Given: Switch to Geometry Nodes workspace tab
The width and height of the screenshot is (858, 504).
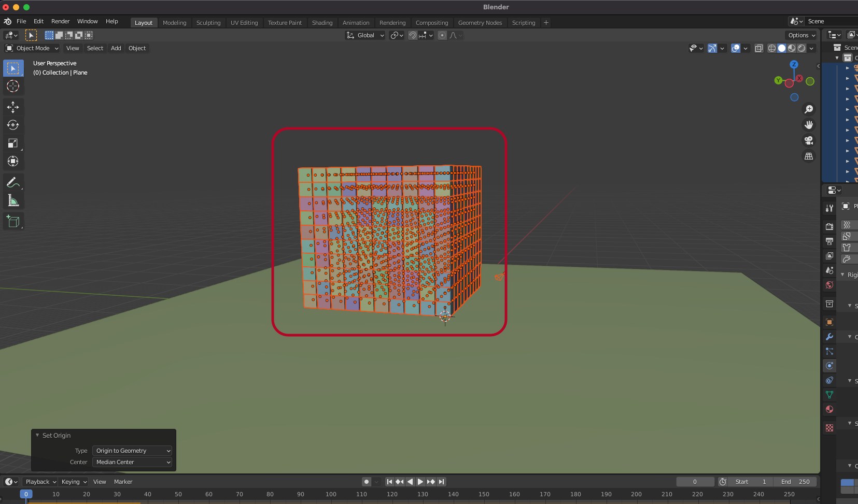Looking at the screenshot, I should tap(480, 23).
